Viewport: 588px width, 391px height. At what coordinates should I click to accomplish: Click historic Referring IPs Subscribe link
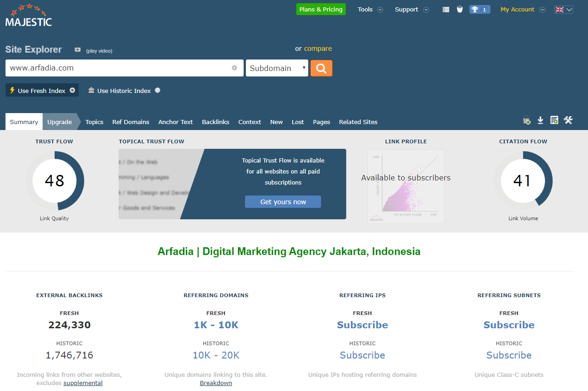362,355
